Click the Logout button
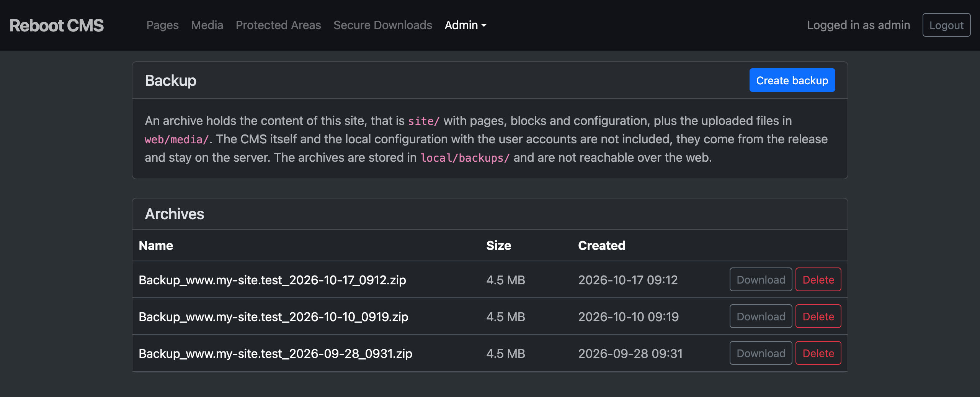The width and height of the screenshot is (980, 397). 946,25
